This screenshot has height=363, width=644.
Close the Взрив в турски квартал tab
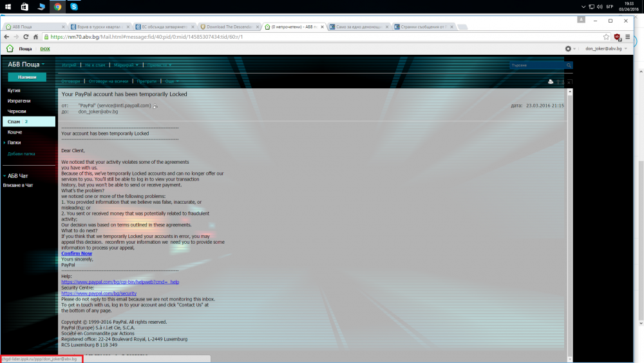pos(128,26)
